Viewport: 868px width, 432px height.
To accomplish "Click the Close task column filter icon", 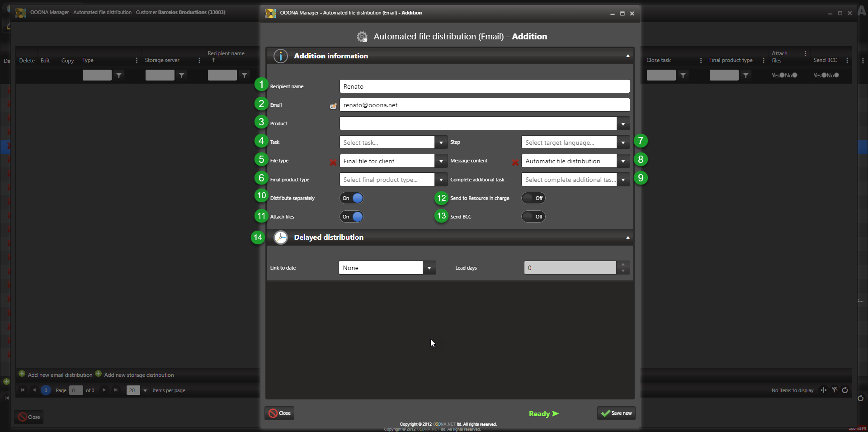I will point(683,76).
